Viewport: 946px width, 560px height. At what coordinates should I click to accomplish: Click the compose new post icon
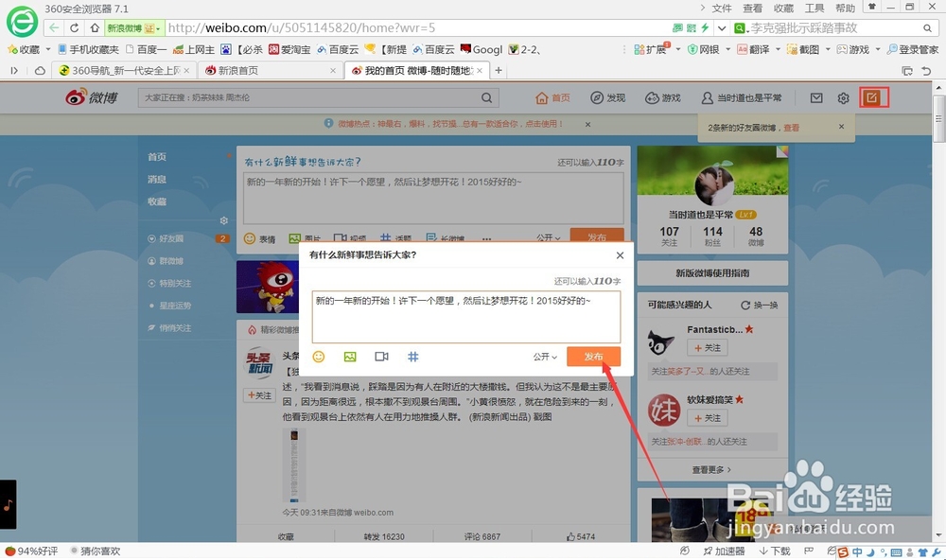point(872,97)
